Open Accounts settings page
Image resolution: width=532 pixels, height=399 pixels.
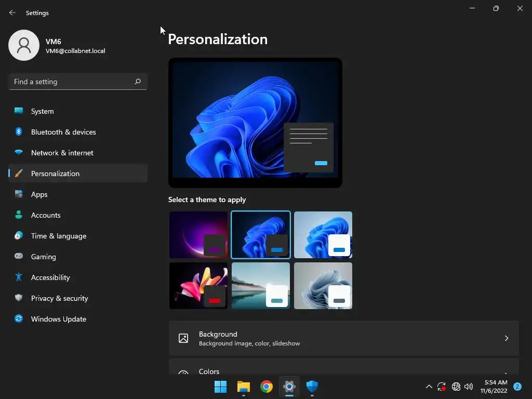[x=78, y=215]
